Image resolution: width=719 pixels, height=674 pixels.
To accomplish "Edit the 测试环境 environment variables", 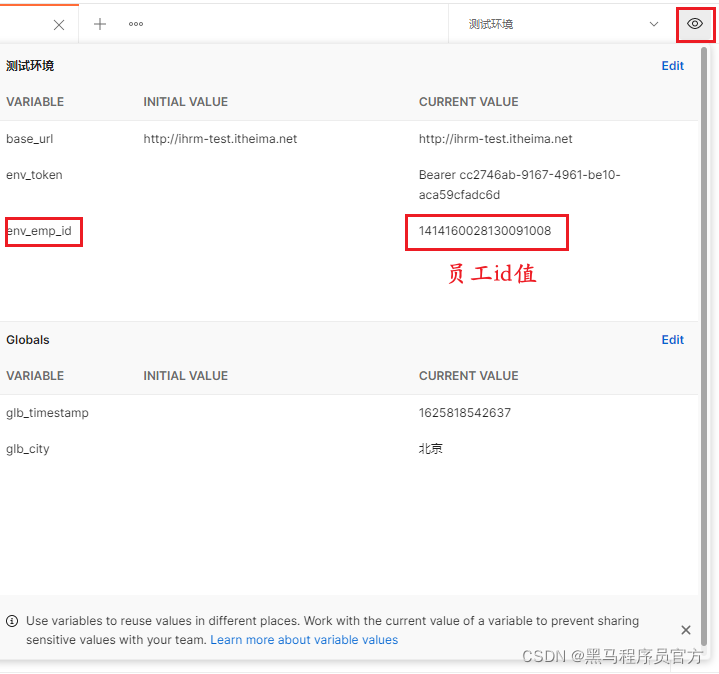I will [672, 66].
